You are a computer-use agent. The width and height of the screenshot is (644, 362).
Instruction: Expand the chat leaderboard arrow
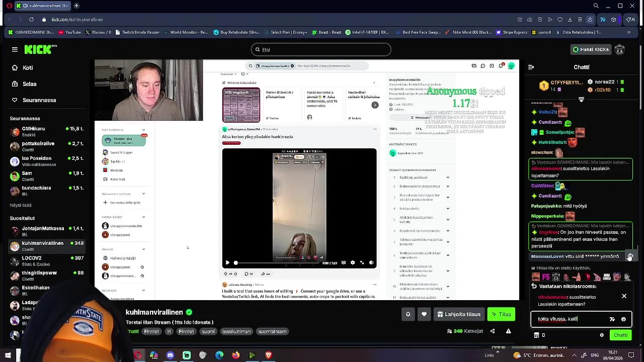[x=581, y=100]
